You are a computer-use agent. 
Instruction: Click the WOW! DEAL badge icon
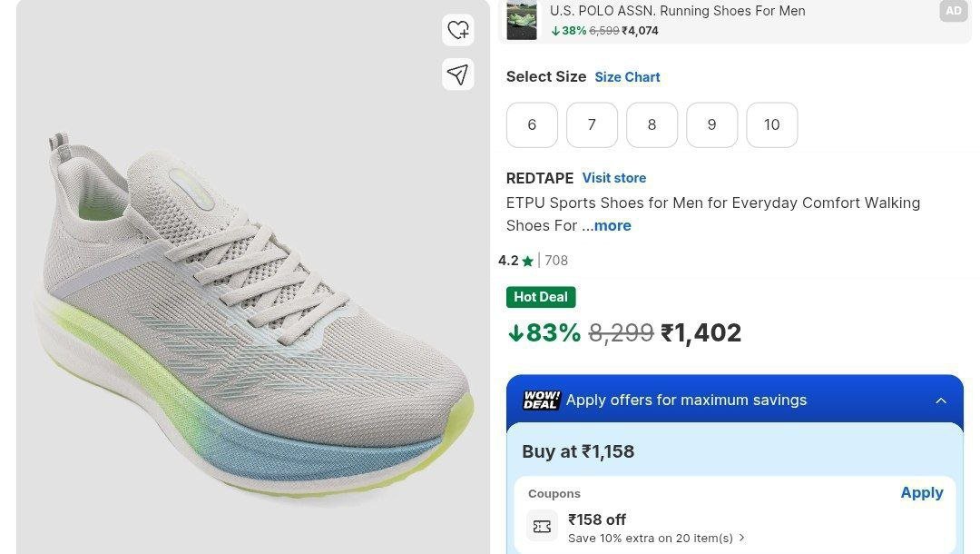pyautogui.click(x=542, y=401)
